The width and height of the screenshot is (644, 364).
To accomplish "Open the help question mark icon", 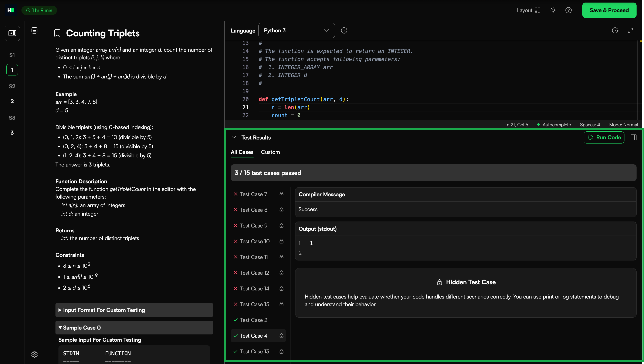I will click(x=568, y=10).
